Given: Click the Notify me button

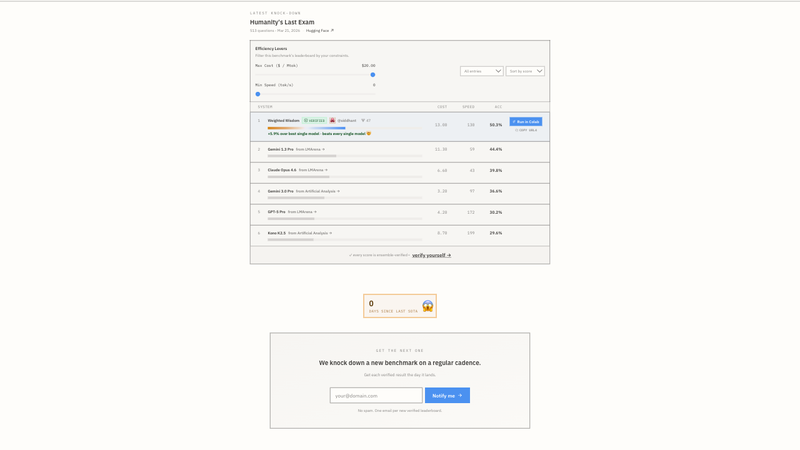Looking at the screenshot, I should click(447, 395).
